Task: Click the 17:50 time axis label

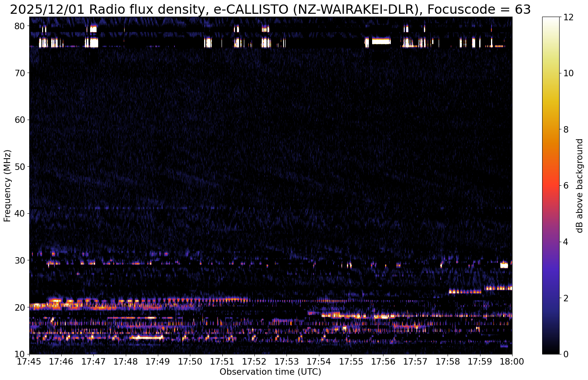Action: click(190, 361)
